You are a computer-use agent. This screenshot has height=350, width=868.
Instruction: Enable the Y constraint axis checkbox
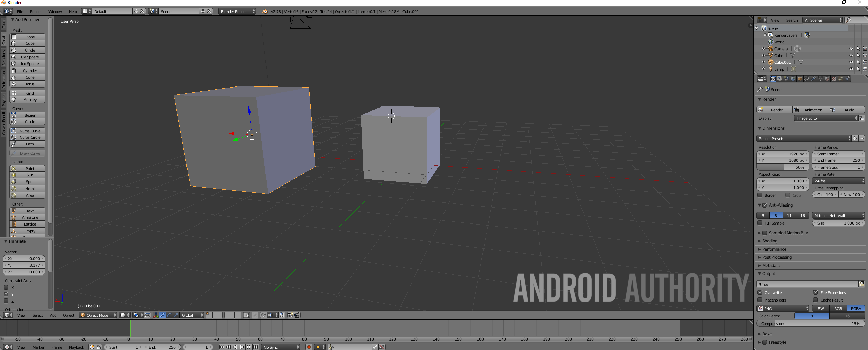[x=6, y=294]
